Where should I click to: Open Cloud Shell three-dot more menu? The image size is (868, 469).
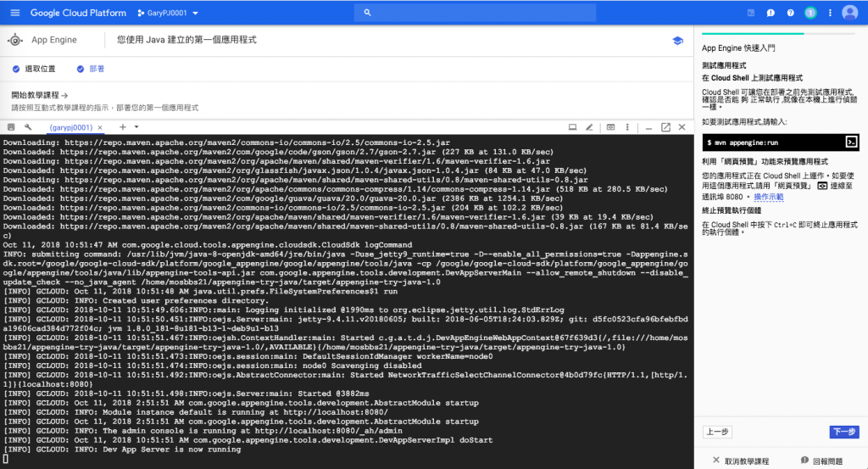point(627,127)
